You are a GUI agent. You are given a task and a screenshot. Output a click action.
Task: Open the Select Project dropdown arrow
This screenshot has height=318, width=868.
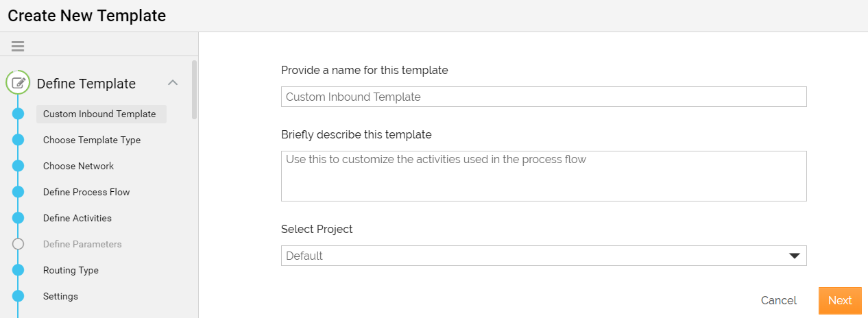795,256
